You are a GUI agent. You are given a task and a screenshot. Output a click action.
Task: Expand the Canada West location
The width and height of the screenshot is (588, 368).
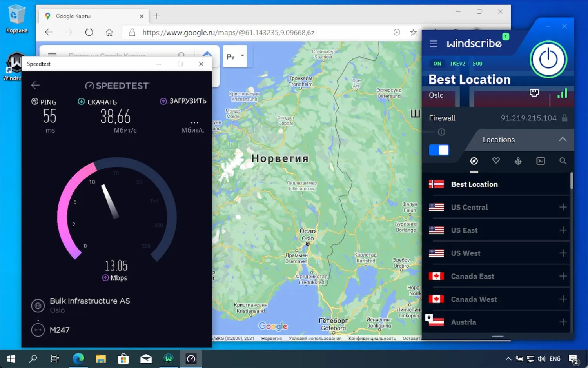pos(563,299)
